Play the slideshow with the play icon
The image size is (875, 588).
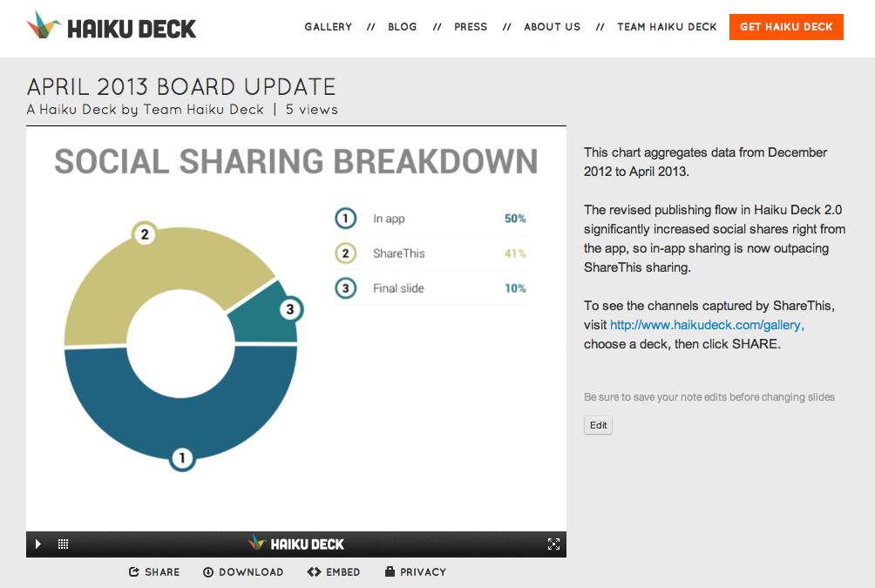pyautogui.click(x=38, y=544)
